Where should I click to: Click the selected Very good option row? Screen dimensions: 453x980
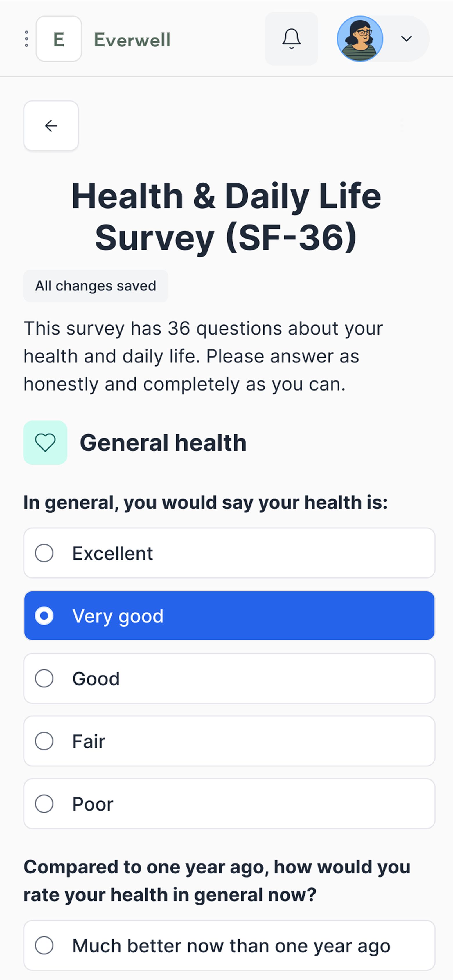point(229,616)
